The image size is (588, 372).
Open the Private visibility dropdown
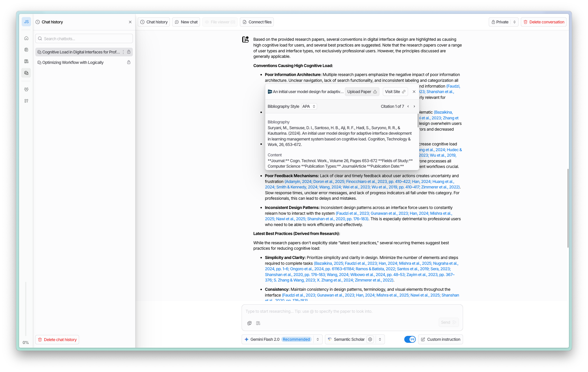(x=514, y=22)
